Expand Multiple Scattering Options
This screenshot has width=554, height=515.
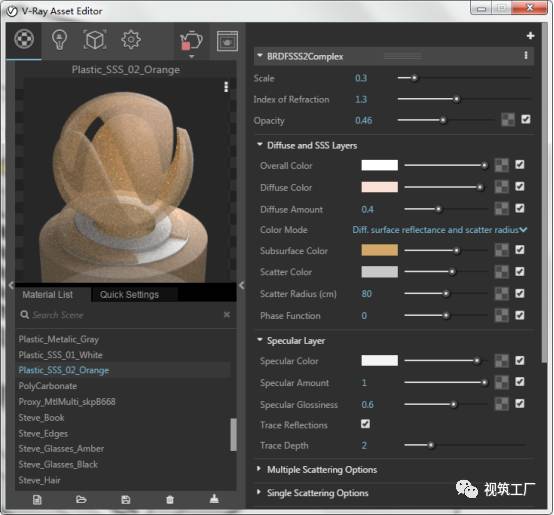pyautogui.click(x=259, y=469)
